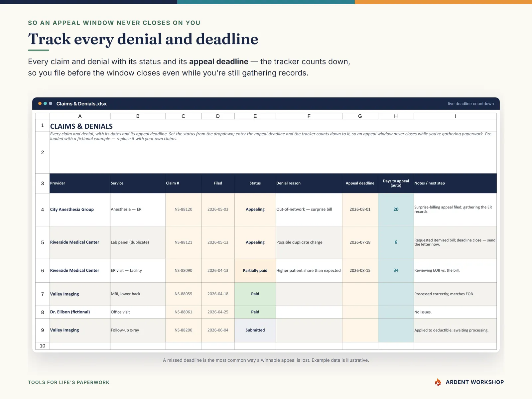
Task: Click the gray window dot in title bar
Action: 51,103
